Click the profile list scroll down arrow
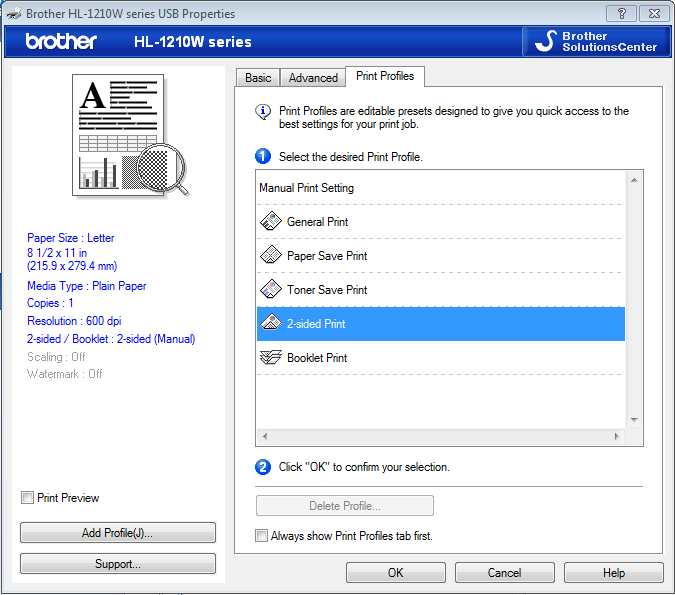 point(634,420)
